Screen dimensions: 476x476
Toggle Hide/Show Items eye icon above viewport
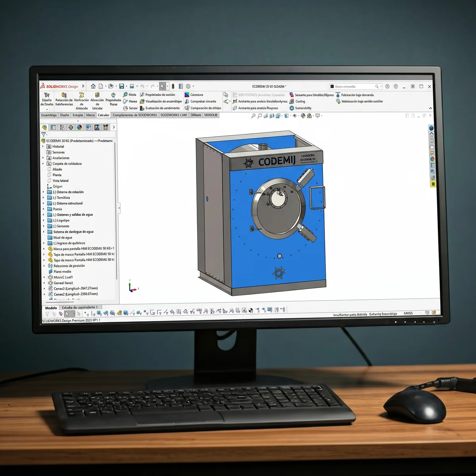pyautogui.click(x=295, y=116)
